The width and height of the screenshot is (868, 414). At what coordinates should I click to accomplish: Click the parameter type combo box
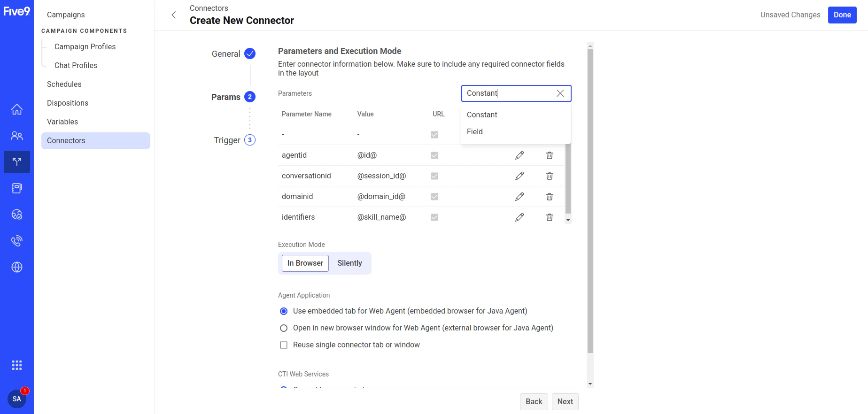[509, 93]
